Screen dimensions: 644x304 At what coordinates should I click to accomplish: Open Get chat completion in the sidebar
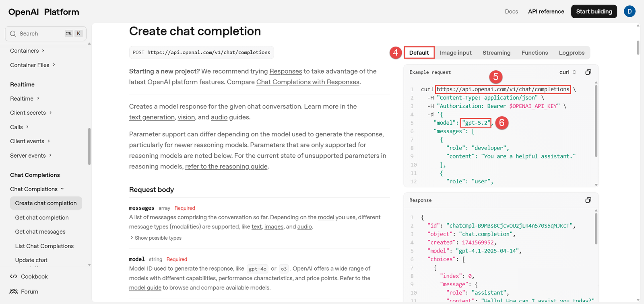(x=42, y=218)
